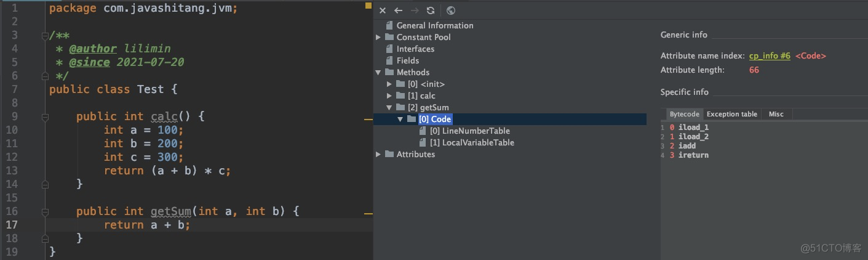Expand the [1] calc method node
Screen dimensions: 868x260
(x=389, y=95)
